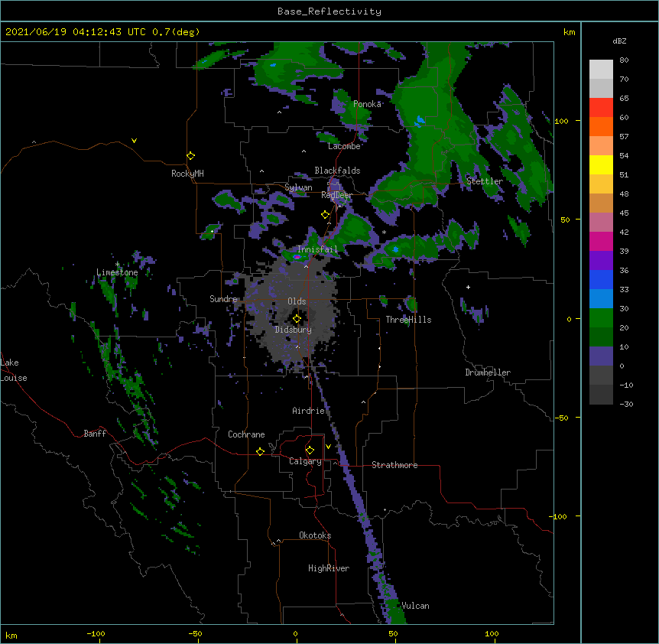
Task: Click the white plus marker north of Drumheller
Action: pos(468,287)
